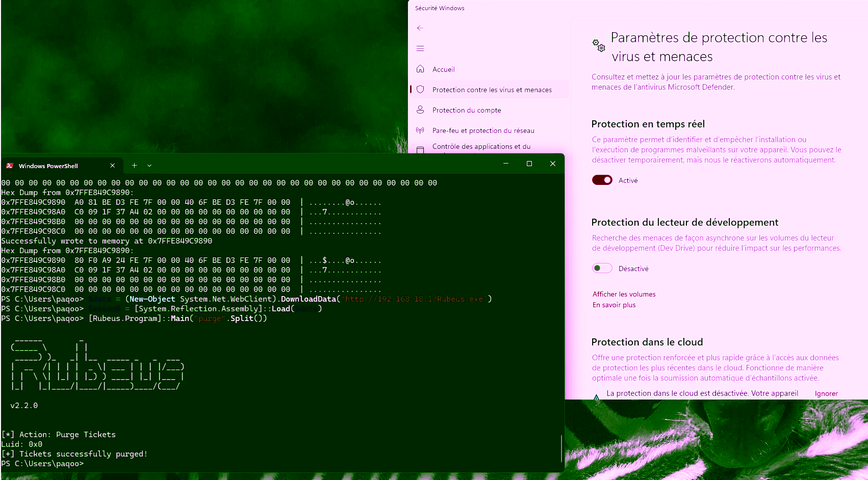Click the gears icon beside Paramètres title
This screenshot has height=480, width=868.
599,45
